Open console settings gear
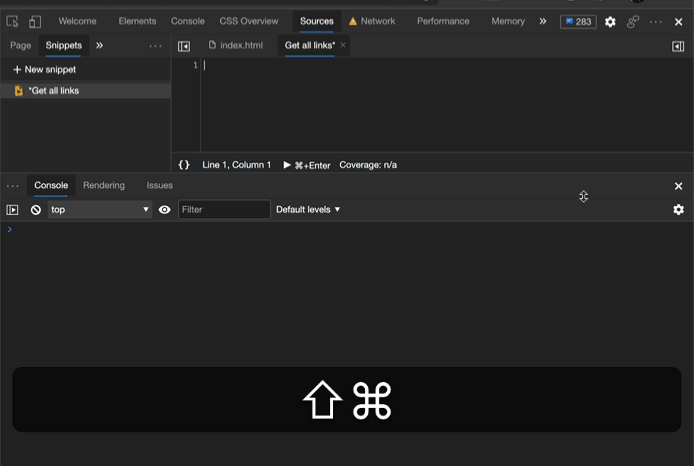This screenshot has height=466, width=694. pos(678,209)
